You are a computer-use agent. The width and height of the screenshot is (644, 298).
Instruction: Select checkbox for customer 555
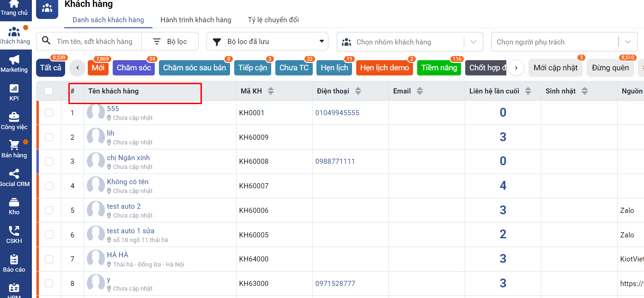click(x=49, y=112)
